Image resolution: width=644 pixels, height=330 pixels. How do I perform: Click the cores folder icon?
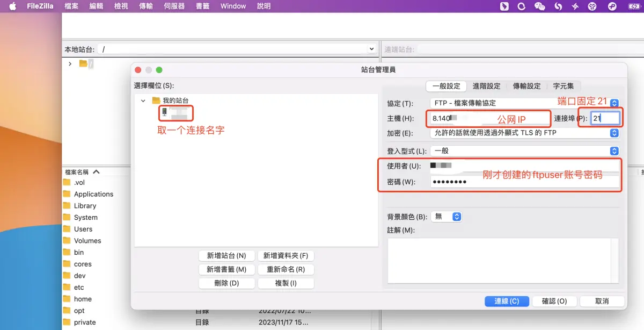[67, 264]
